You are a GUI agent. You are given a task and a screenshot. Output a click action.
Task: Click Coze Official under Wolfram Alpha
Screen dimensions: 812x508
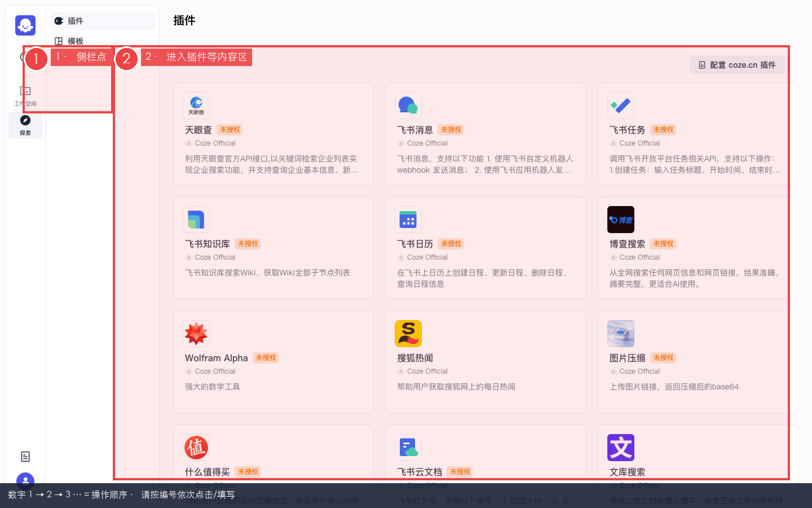click(215, 371)
